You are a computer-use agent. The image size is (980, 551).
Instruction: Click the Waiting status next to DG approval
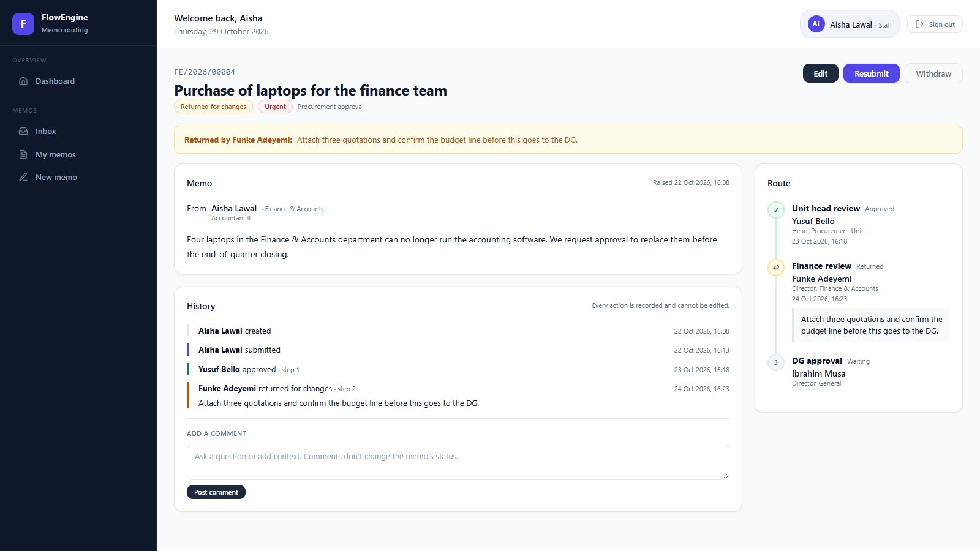(x=858, y=361)
